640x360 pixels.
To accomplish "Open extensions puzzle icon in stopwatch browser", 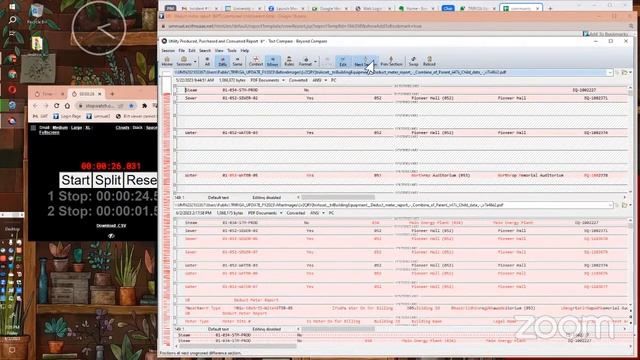I will [144, 106].
